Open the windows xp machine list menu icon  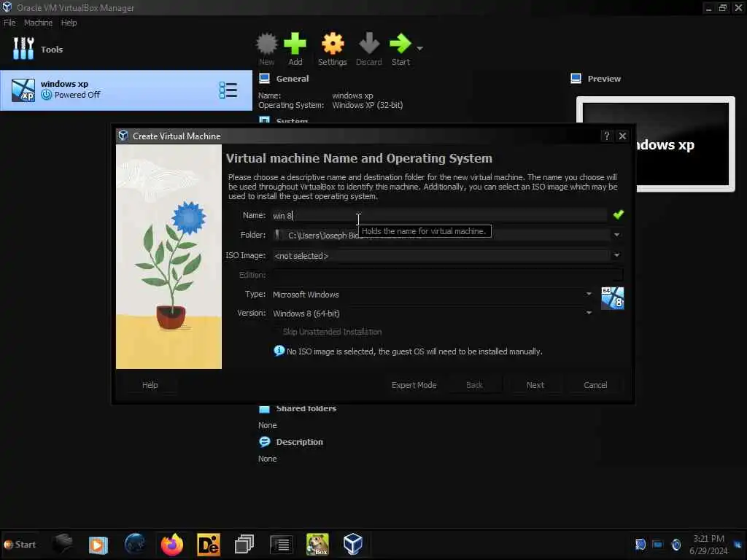228,90
